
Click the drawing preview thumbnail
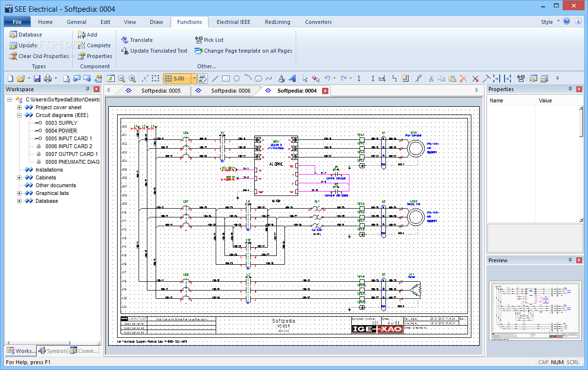536,311
